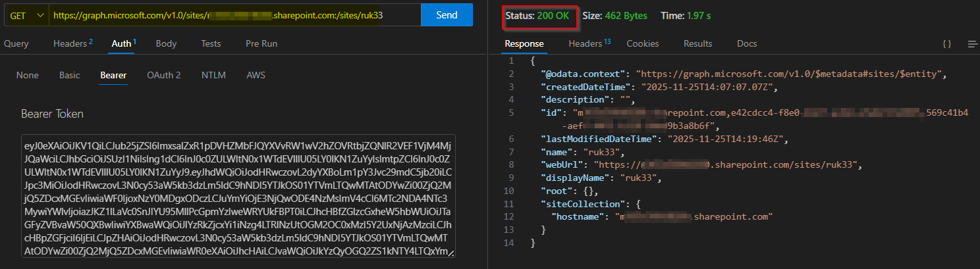Click the "description" key
The image size is (980, 269).
coord(574,100)
